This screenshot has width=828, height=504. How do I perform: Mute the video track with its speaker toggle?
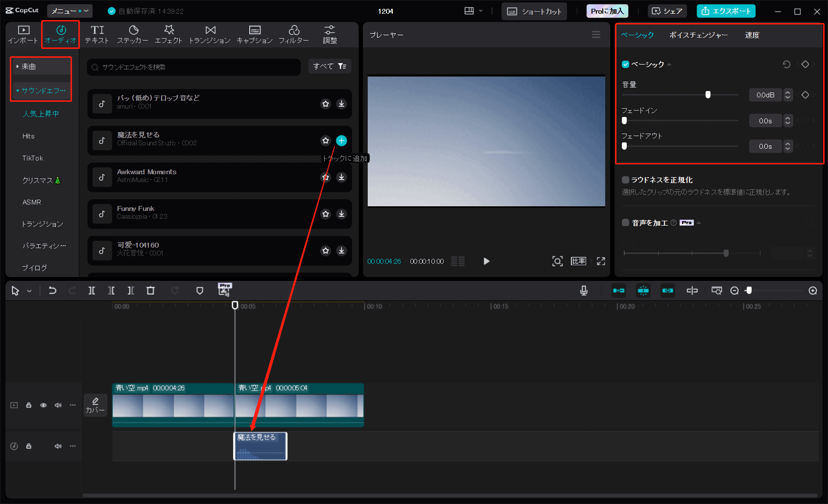[x=58, y=405]
